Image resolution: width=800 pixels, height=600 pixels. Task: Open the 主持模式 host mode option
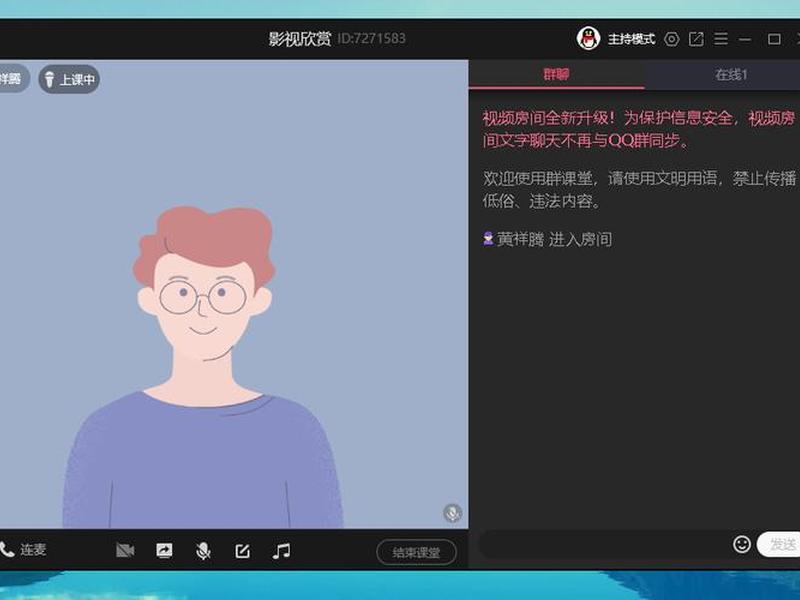pos(631,39)
